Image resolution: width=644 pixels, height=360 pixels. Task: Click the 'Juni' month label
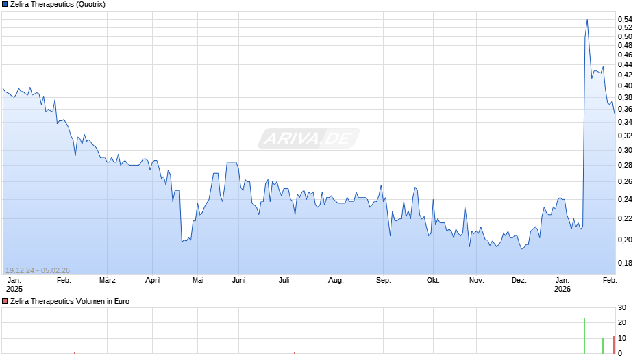click(239, 281)
